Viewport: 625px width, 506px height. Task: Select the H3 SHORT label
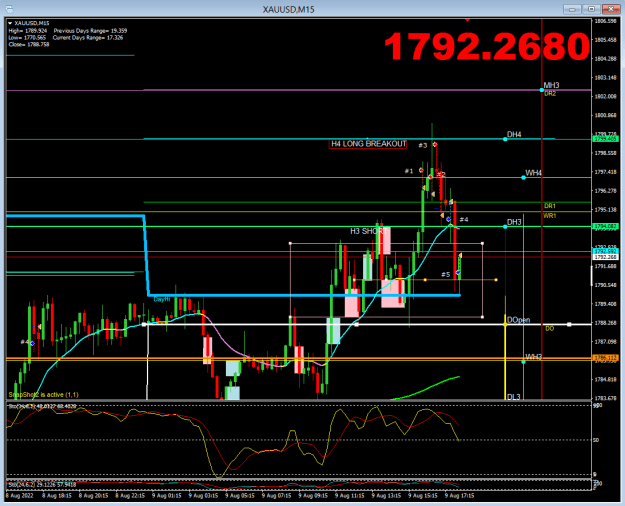368,231
